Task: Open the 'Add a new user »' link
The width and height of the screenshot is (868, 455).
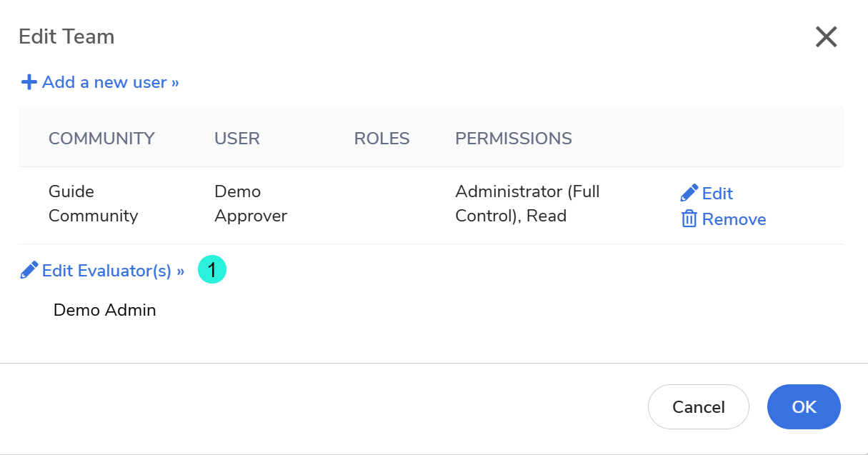Action: (110, 82)
